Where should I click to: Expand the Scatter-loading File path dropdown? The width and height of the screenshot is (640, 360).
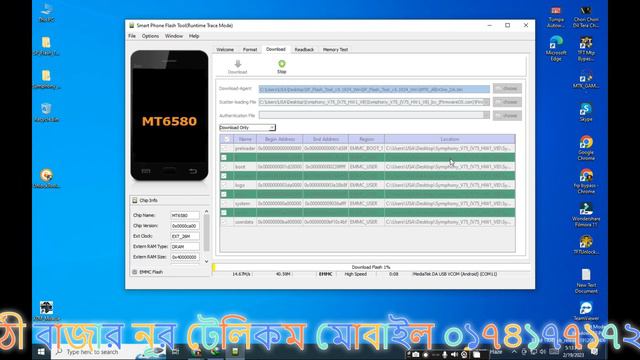pos(486,102)
